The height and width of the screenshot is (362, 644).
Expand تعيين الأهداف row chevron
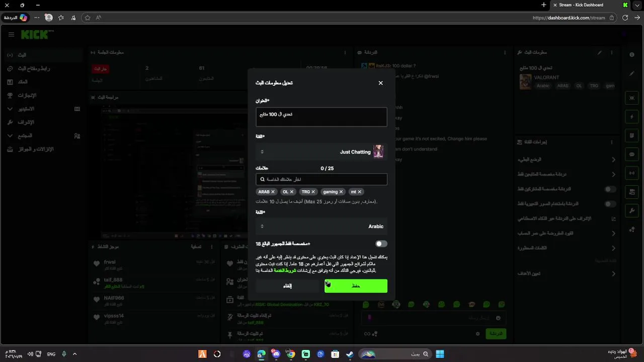coord(613,274)
